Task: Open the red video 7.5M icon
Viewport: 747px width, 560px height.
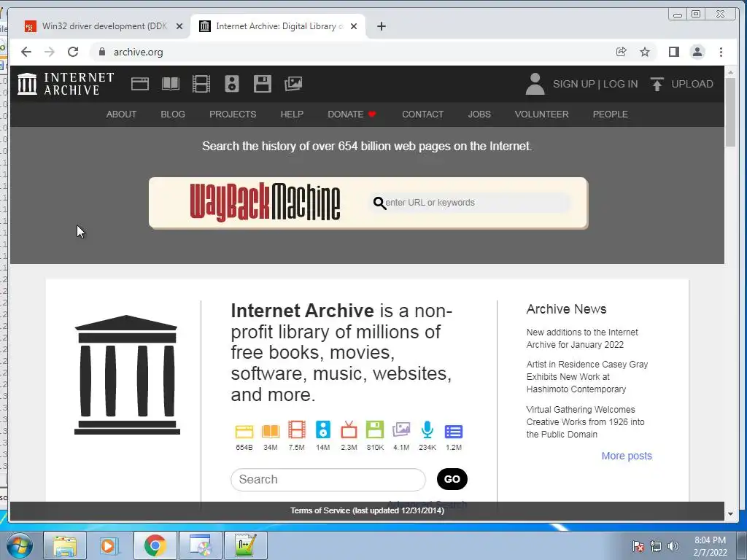Action: point(296,430)
